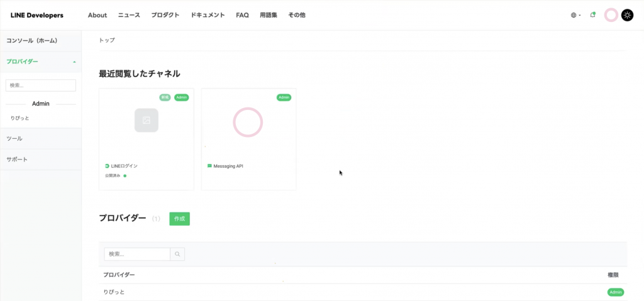Open the user profile avatar
The image size is (644, 301).
coord(611,15)
